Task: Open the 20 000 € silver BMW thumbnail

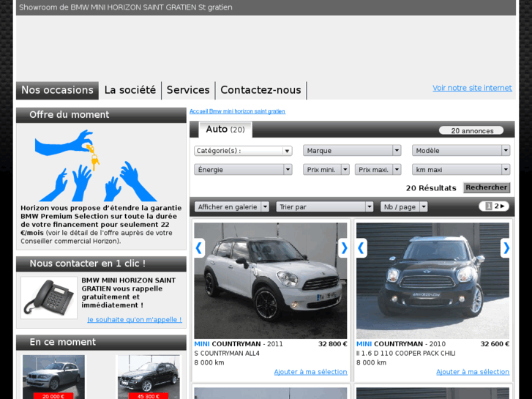Action: pyautogui.click(x=53, y=377)
